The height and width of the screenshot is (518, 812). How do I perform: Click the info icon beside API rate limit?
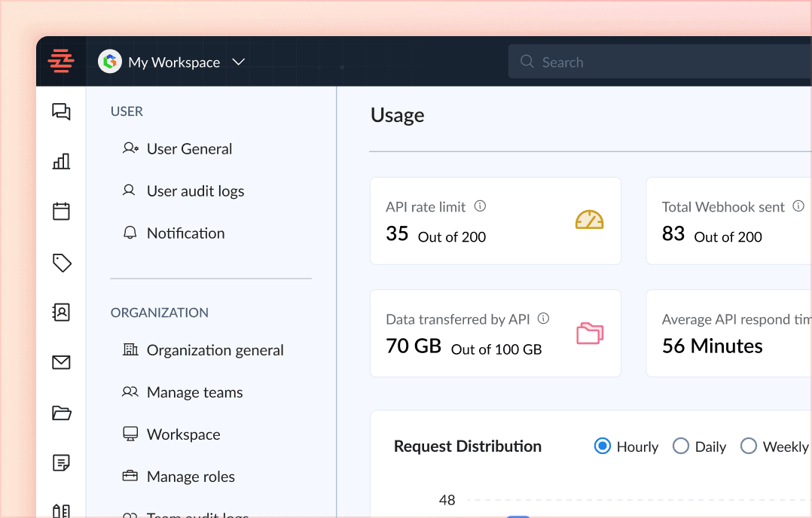[480, 206]
